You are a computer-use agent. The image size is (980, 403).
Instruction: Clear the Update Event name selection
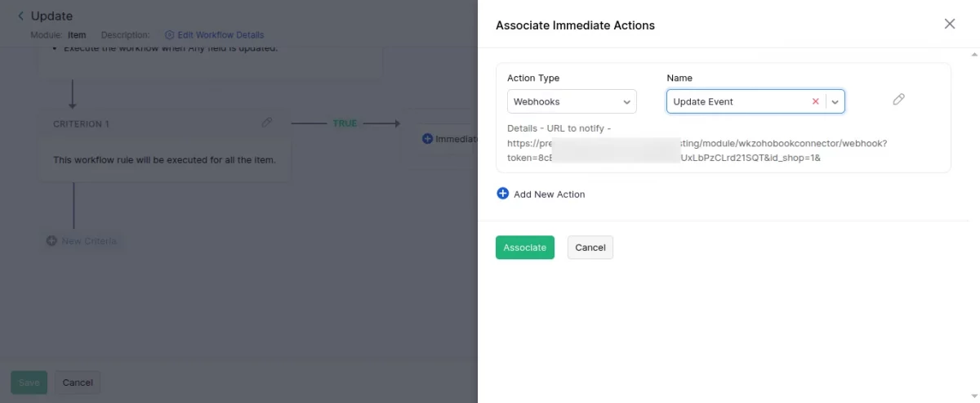(815, 101)
